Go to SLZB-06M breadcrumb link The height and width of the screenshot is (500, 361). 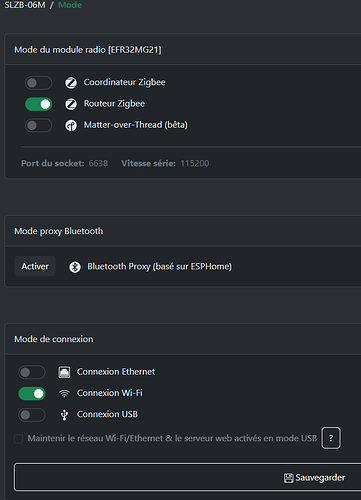tap(25, 5)
